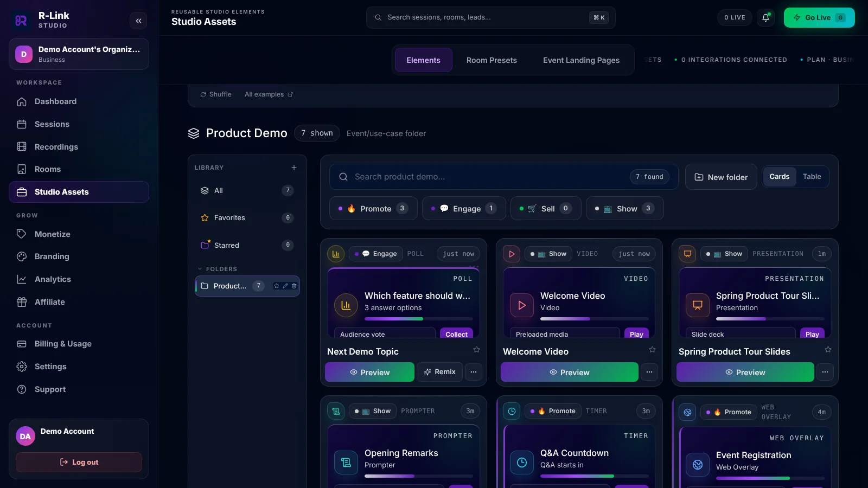Go to Monetize in the sidebar

click(x=79, y=234)
